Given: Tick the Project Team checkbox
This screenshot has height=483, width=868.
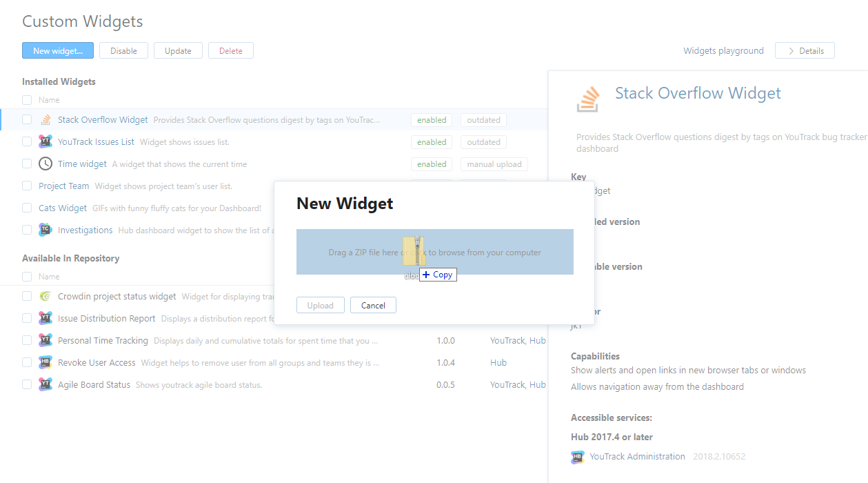Looking at the screenshot, I should pyautogui.click(x=27, y=186).
